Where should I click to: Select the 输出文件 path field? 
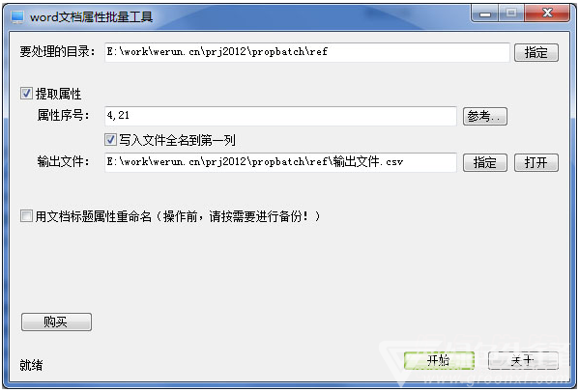point(280,162)
